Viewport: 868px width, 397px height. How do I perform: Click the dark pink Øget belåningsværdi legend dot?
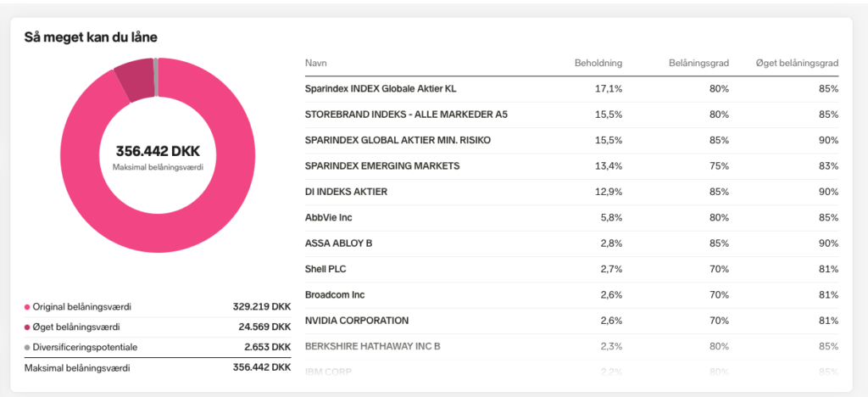pyautogui.click(x=27, y=327)
